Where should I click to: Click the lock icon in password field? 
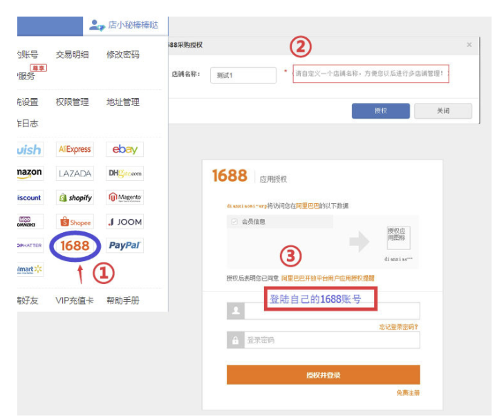pyautogui.click(x=236, y=340)
